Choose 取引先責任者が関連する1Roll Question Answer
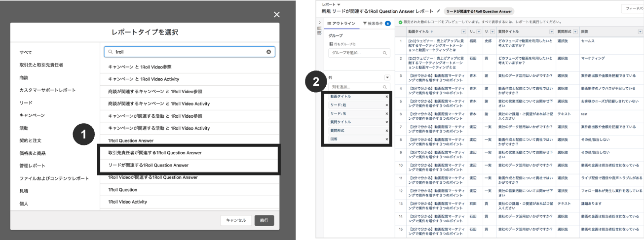Viewport: 644px width, 240px height. click(189, 153)
